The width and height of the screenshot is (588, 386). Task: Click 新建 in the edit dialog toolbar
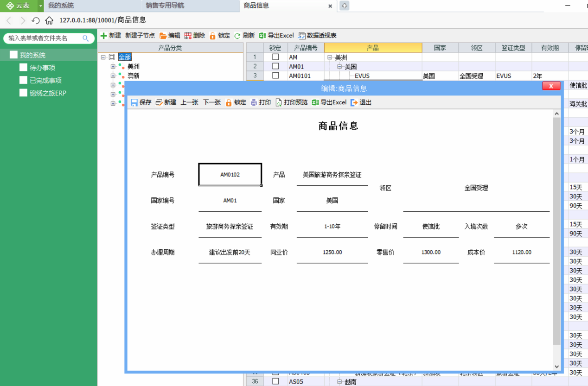click(166, 102)
